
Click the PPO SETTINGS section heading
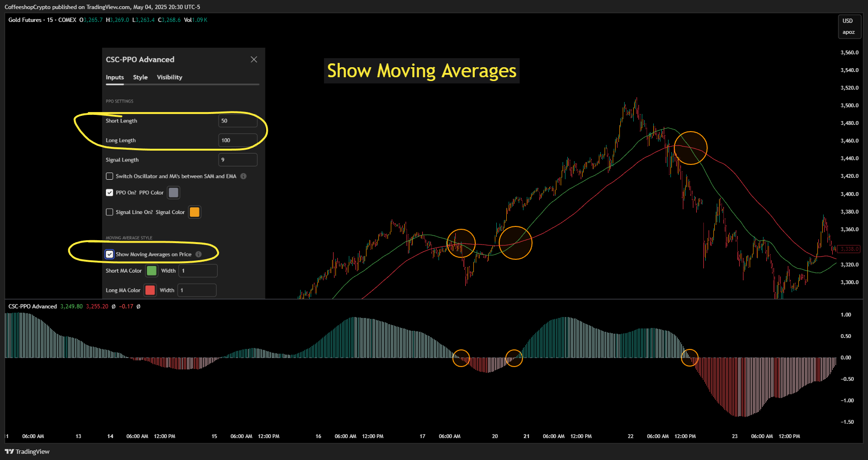(x=120, y=102)
